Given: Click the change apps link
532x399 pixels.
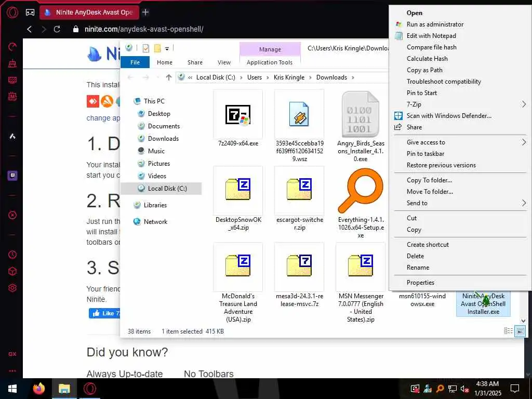Looking at the screenshot, I should pyautogui.click(x=103, y=118).
